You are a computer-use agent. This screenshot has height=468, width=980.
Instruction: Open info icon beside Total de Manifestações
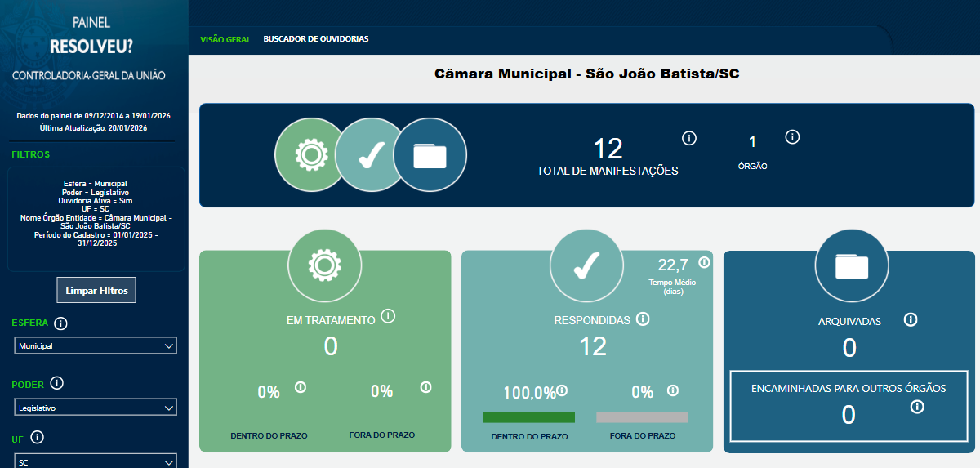[688, 138]
